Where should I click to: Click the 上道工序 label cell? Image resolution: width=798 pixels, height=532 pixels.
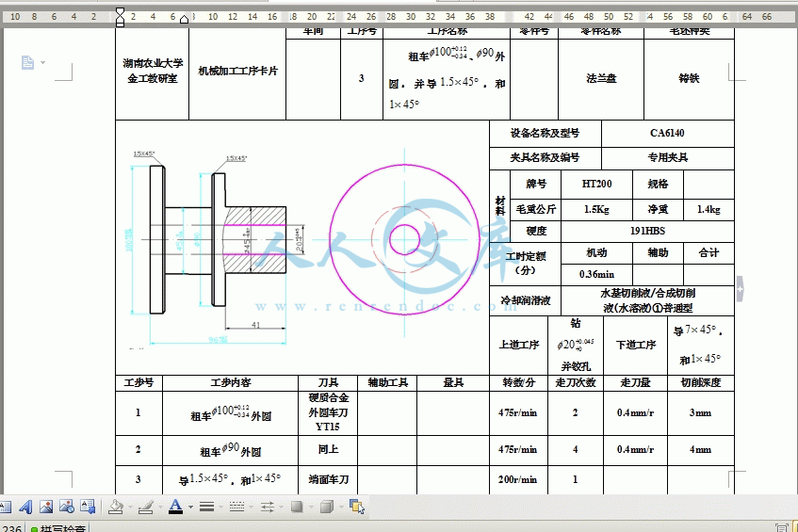518,345
